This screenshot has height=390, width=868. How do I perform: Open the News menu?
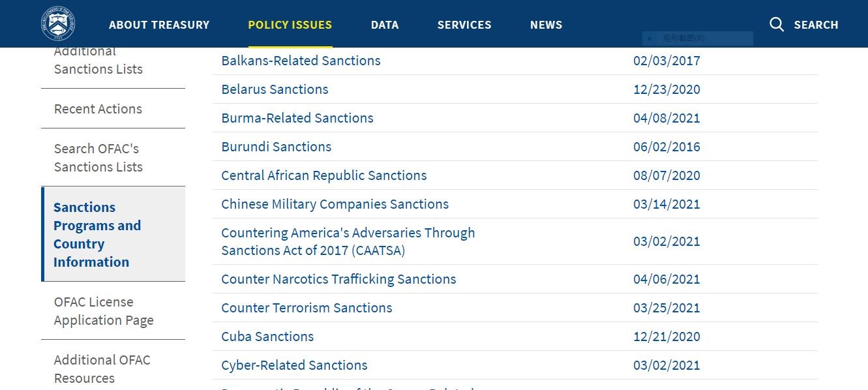click(x=546, y=25)
